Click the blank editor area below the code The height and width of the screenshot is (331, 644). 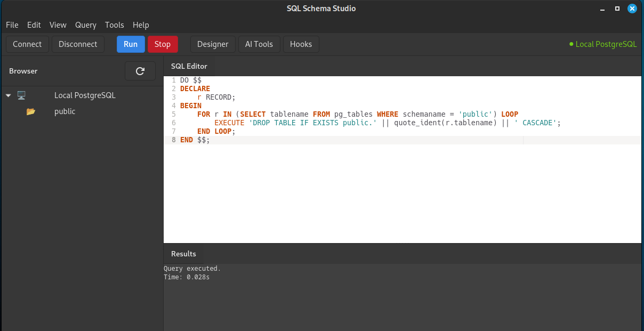[402, 193]
